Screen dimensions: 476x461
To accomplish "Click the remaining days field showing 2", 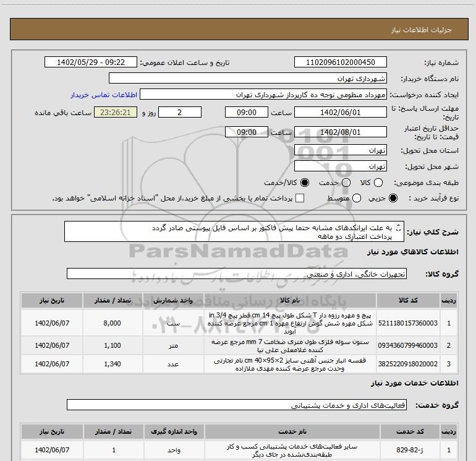I will 180,113.
